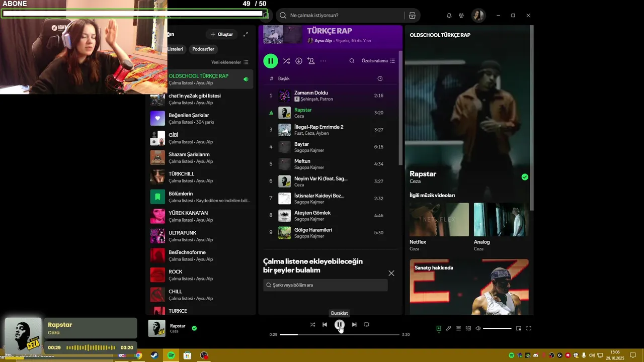Select OLDSCHOOL TÜRKÇE RAP playlist in library
The width and height of the screenshot is (644, 362).
(x=201, y=79)
